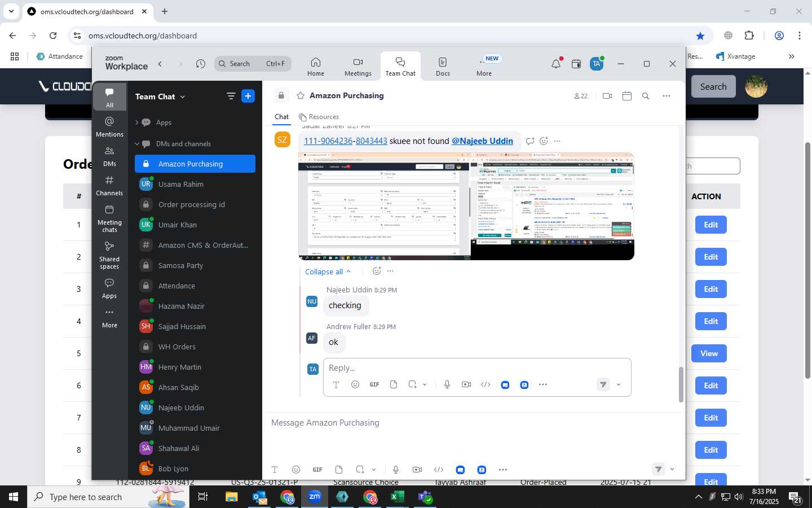The width and height of the screenshot is (812, 508).
Task: Expand the Apps group in the chat list
Action: (x=137, y=122)
